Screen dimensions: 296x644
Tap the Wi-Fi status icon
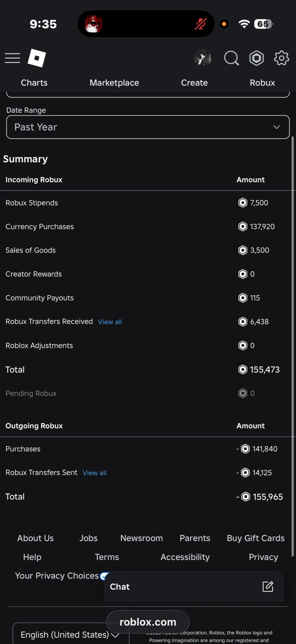[244, 24]
